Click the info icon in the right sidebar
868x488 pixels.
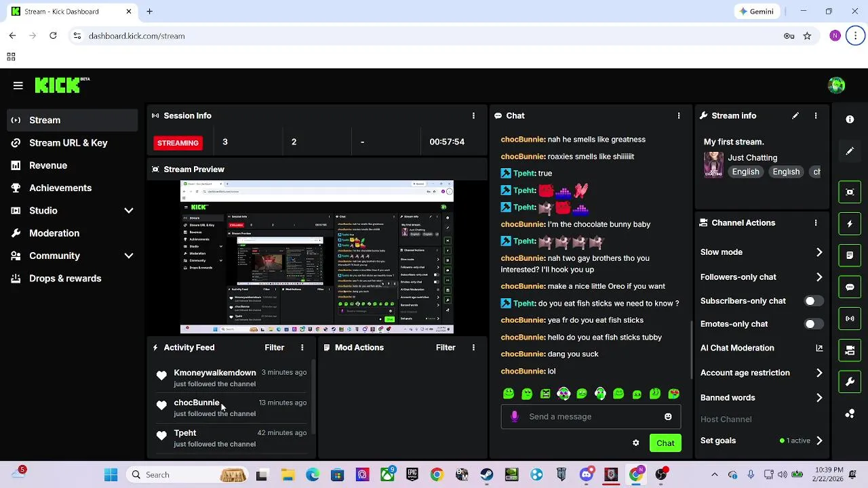(850, 119)
